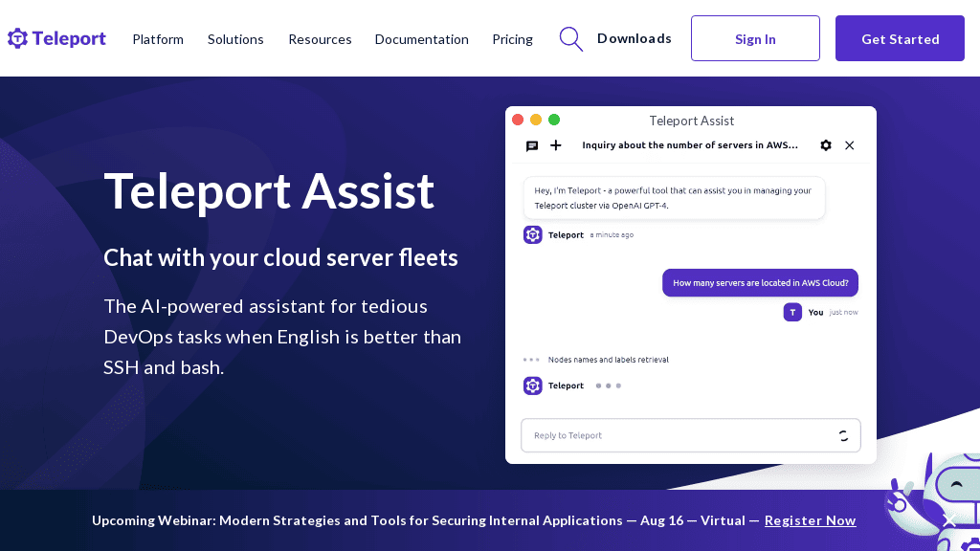Viewport: 980px width, 551px height.
Task: Click the Reply to Teleport input field
Action: pos(670,435)
